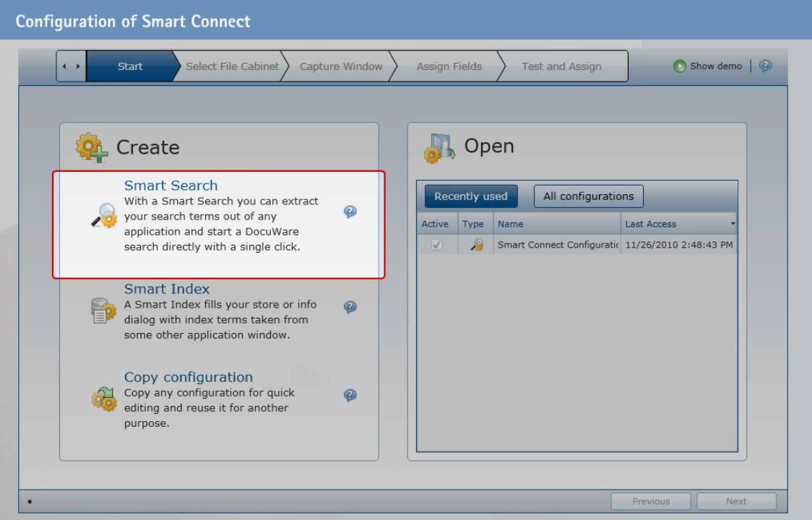Click the Next button
This screenshot has width=812, height=520.
point(736,501)
